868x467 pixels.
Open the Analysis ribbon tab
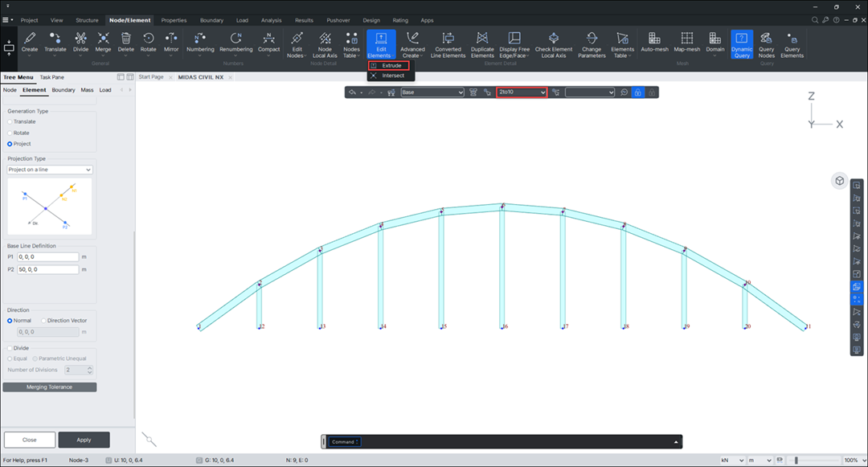point(272,20)
